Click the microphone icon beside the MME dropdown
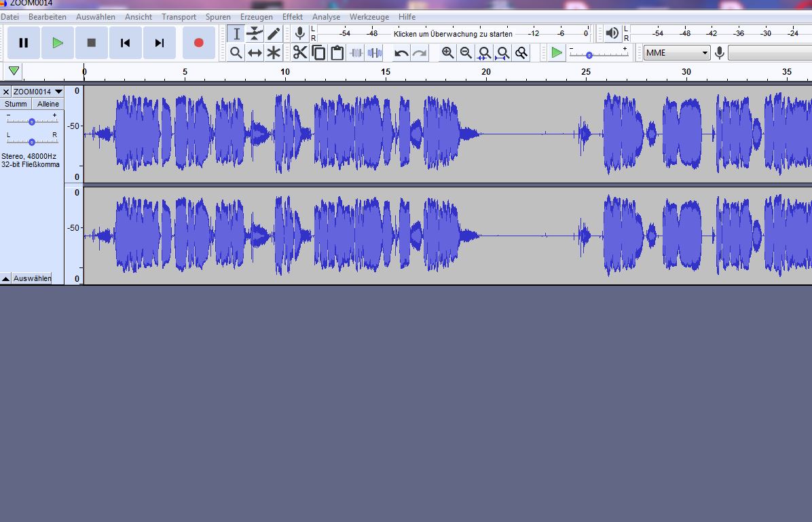The width and height of the screenshot is (812, 522). tap(719, 53)
